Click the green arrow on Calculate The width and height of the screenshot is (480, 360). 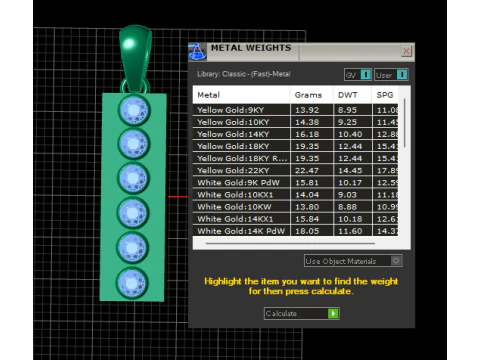coord(333,313)
